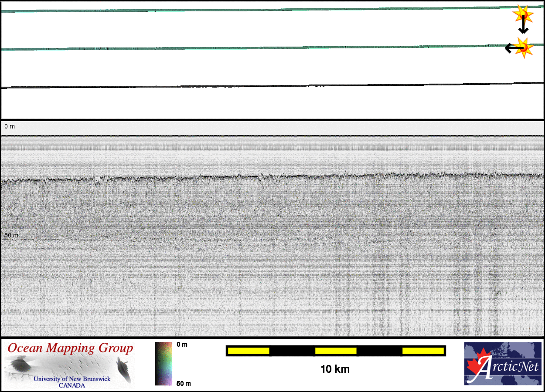This screenshot has width=545, height=392.
Task: Click the 0 m label beside the color legend
Action: (182, 345)
